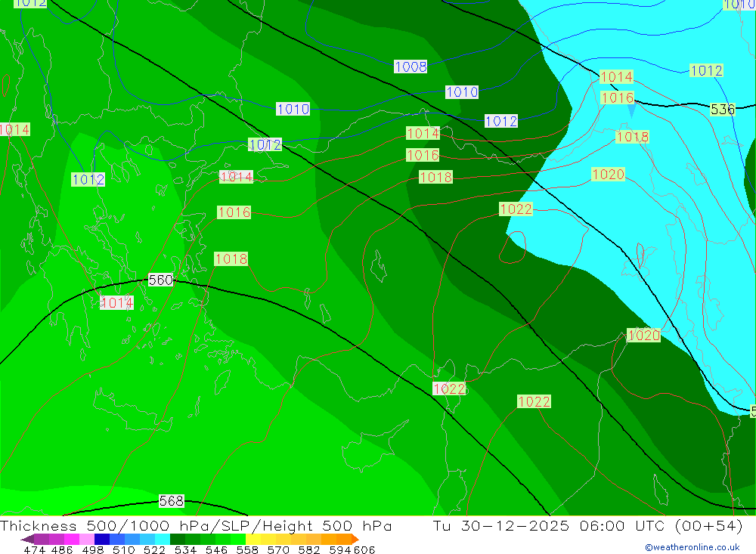Click the cyan legend swatch before dark green
The height and width of the screenshot is (554, 756).
pyautogui.click(x=163, y=539)
